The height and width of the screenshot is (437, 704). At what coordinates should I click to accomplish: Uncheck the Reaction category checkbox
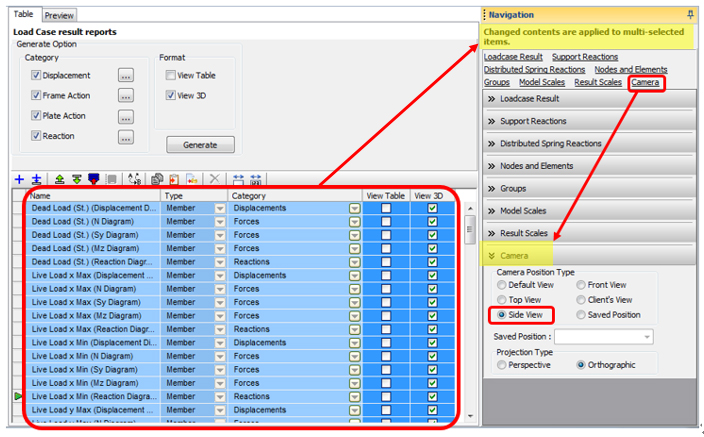click(36, 136)
